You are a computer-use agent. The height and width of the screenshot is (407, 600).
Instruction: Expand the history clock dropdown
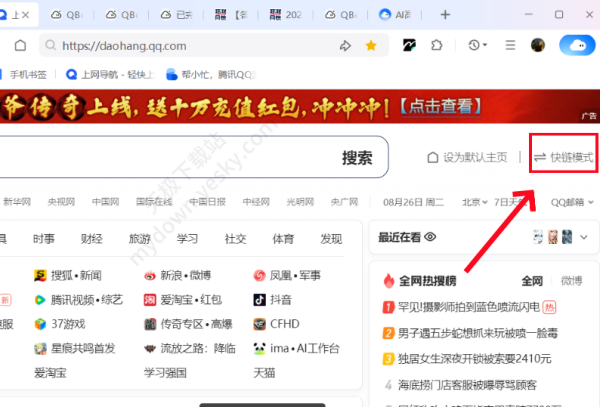[x=478, y=46]
